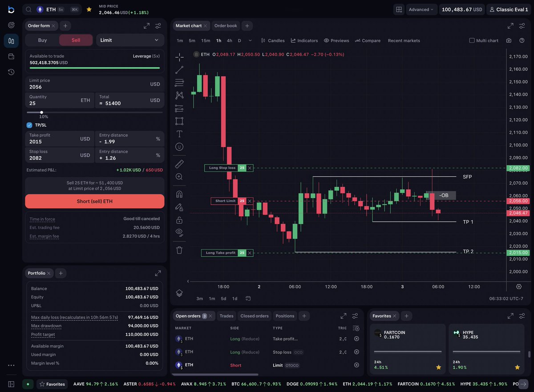The width and height of the screenshot is (534, 392).
Task: Open the Compare symbols menu
Action: (368, 40)
